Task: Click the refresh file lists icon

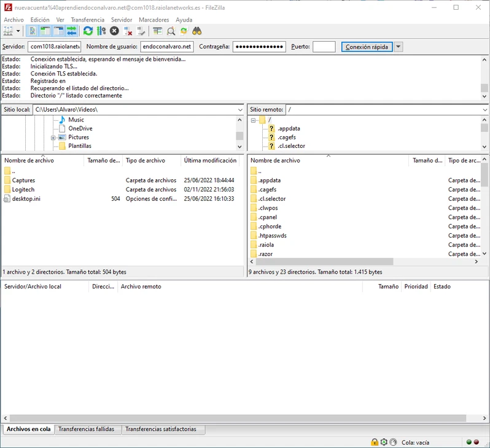Action: click(x=88, y=31)
